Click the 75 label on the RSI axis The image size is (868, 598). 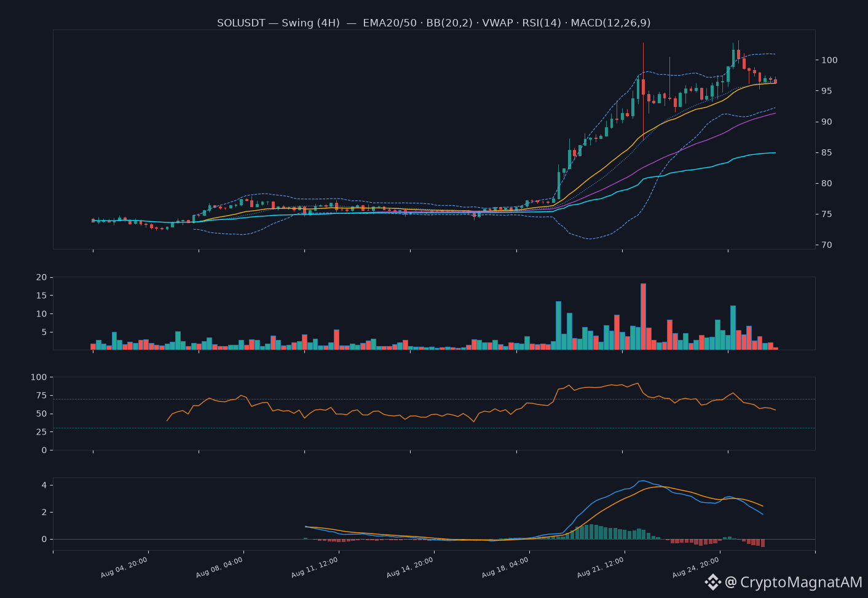click(41, 395)
